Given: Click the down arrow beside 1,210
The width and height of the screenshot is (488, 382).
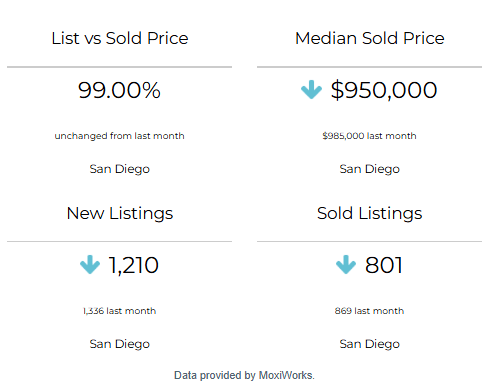Looking at the screenshot, I should coord(90,265).
